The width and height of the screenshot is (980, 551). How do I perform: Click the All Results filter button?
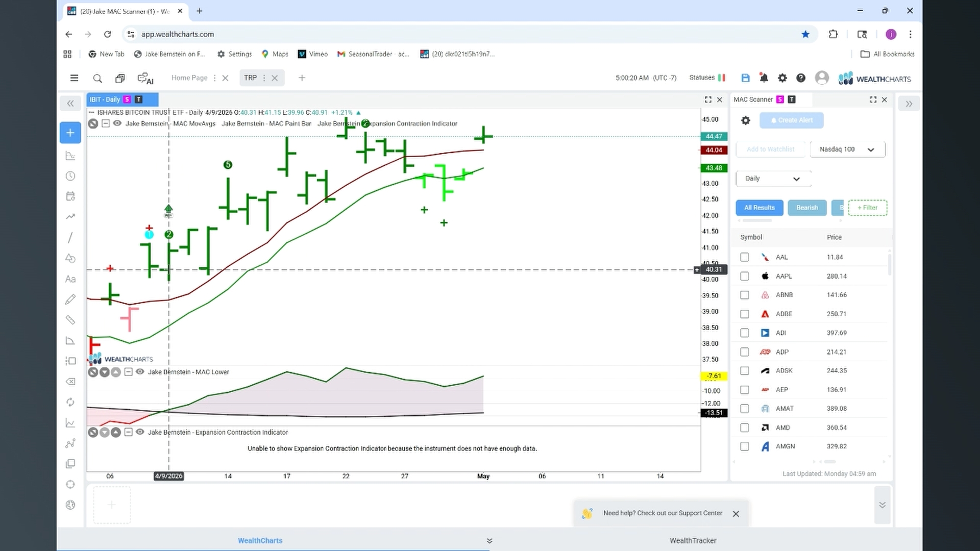pyautogui.click(x=759, y=208)
